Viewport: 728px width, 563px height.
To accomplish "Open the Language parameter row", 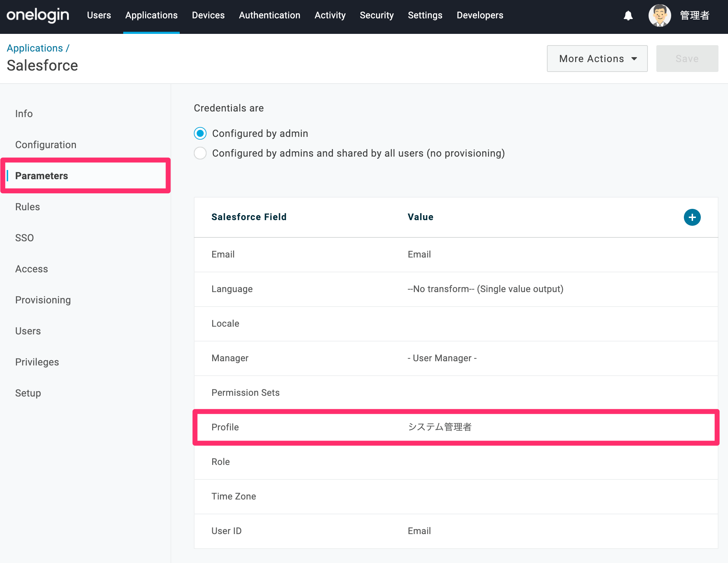I will 456,289.
